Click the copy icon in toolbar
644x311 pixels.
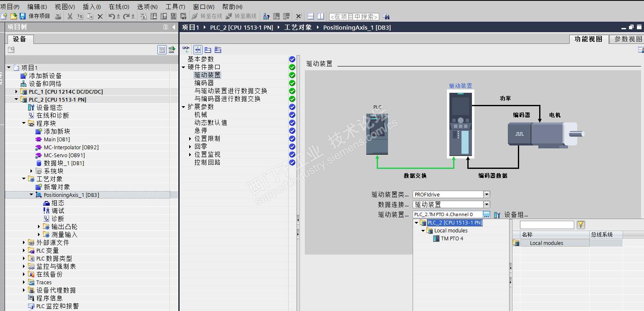click(x=80, y=16)
